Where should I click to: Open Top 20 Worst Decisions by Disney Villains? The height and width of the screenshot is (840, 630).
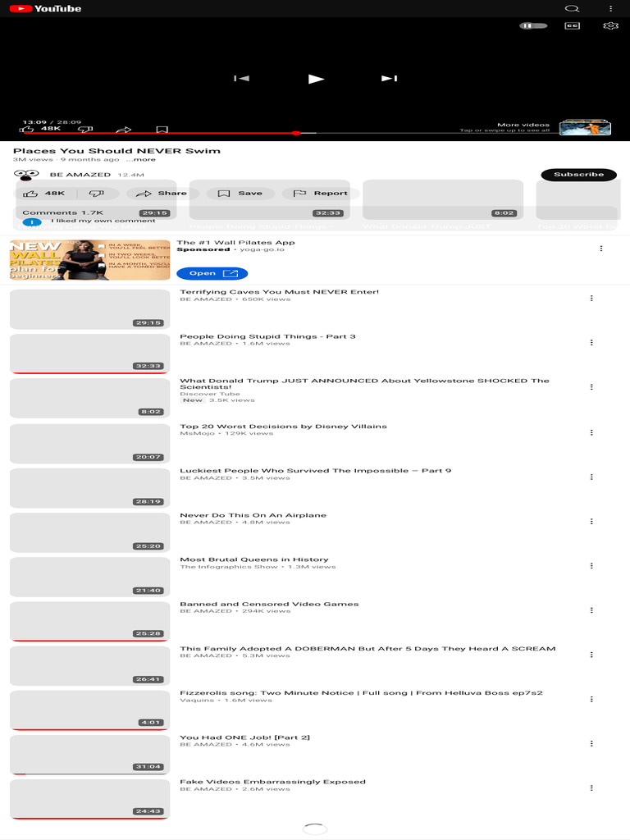point(283,427)
